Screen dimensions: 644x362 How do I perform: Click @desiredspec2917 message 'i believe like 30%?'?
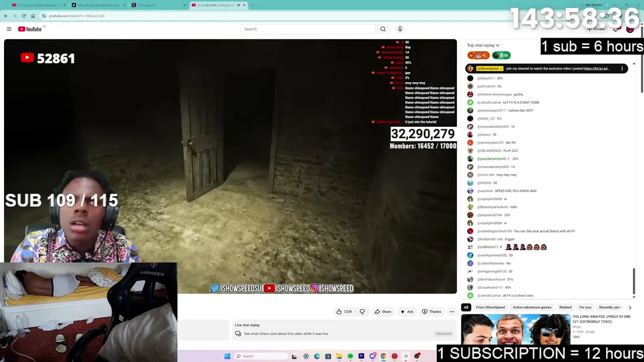click(520, 111)
